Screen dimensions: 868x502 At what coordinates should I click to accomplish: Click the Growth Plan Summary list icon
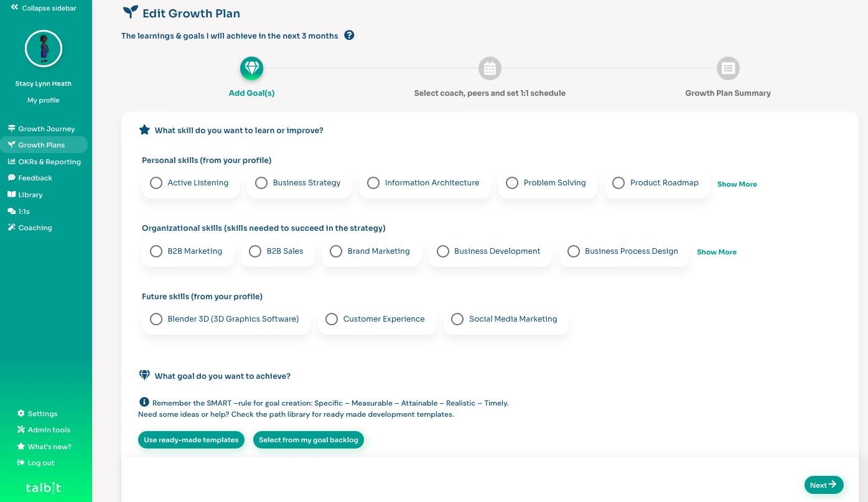[728, 68]
